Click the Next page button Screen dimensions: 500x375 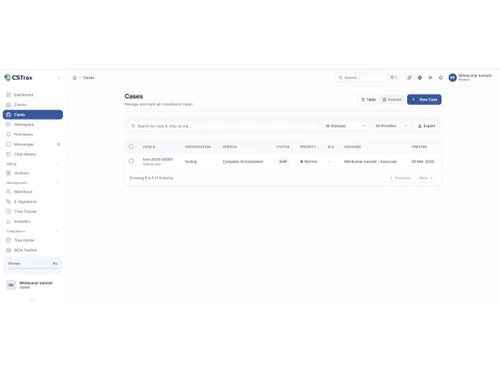click(426, 178)
